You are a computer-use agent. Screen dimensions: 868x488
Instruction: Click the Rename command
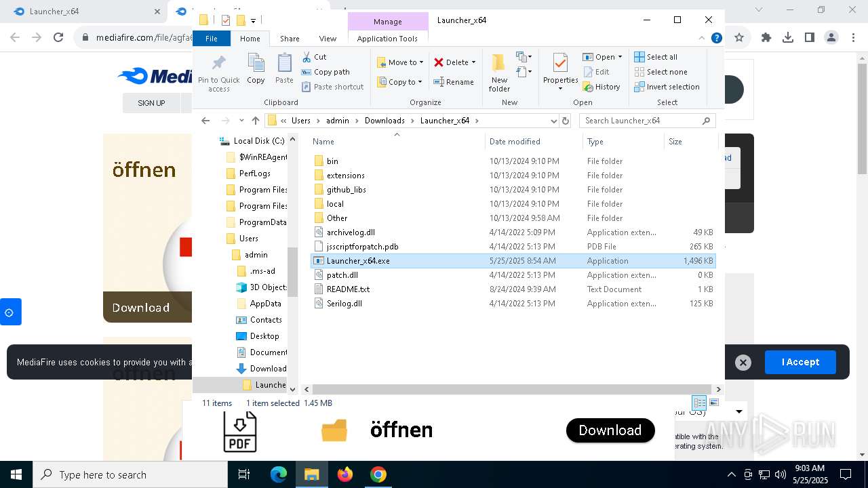[454, 82]
